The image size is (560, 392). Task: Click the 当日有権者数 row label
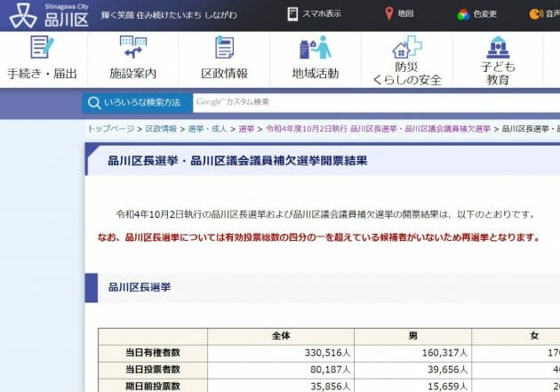[x=153, y=353]
